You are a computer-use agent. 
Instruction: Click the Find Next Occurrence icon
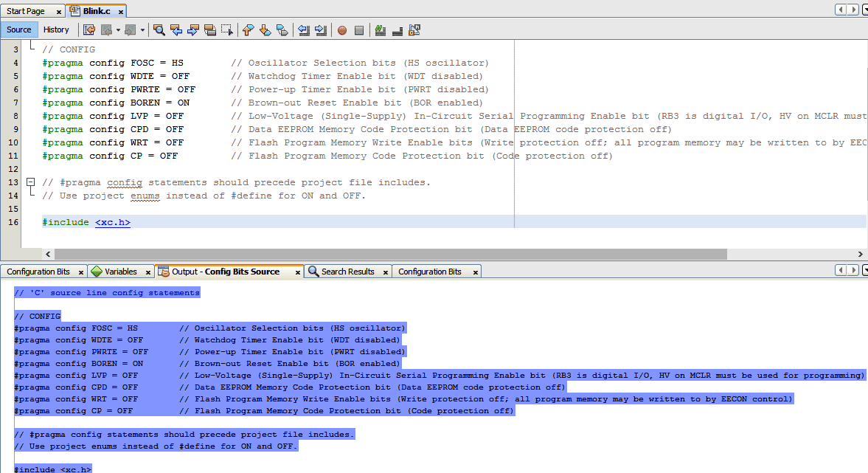coord(192,30)
